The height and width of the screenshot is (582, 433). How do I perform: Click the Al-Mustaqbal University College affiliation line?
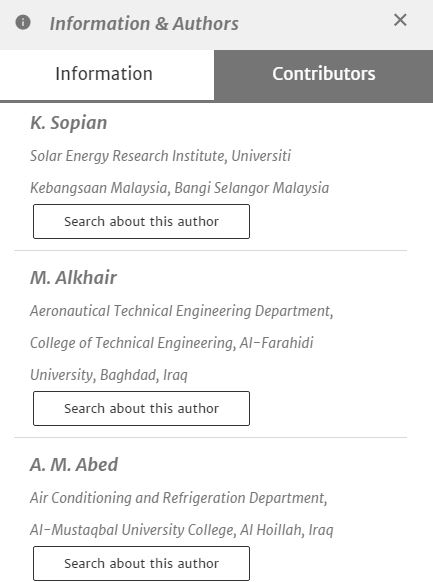pyautogui.click(x=182, y=530)
